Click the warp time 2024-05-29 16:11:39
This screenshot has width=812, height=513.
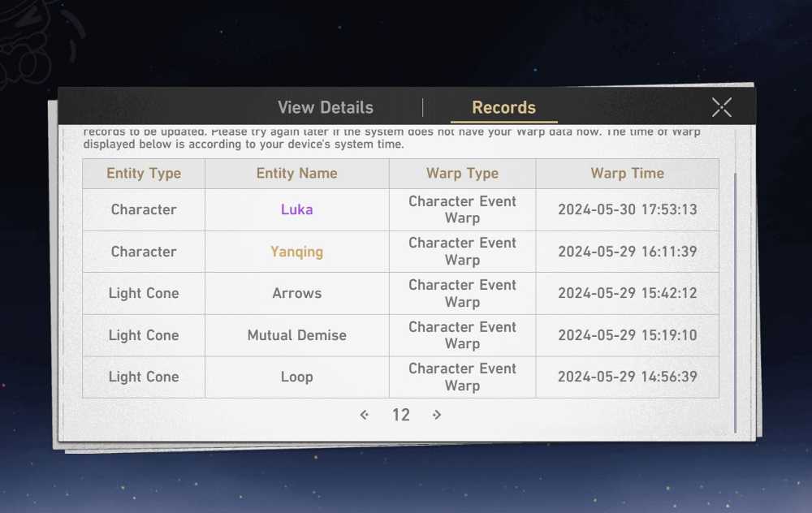pyautogui.click(x=627, y=252)
